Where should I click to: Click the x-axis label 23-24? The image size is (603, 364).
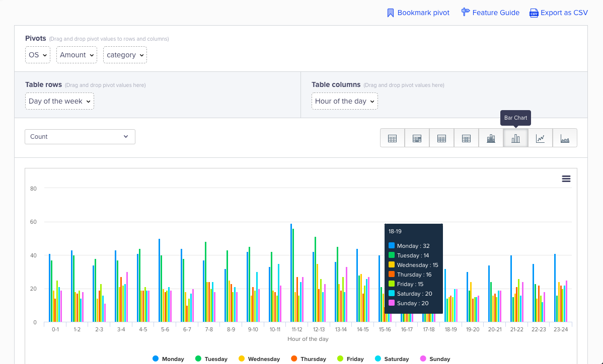point(561,329)
